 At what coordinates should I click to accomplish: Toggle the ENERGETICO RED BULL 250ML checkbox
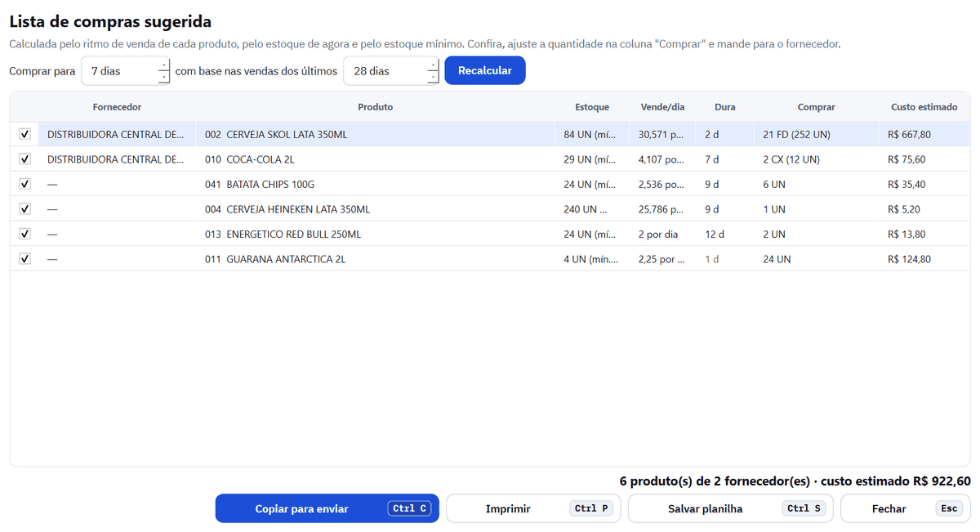click(24, 234)
